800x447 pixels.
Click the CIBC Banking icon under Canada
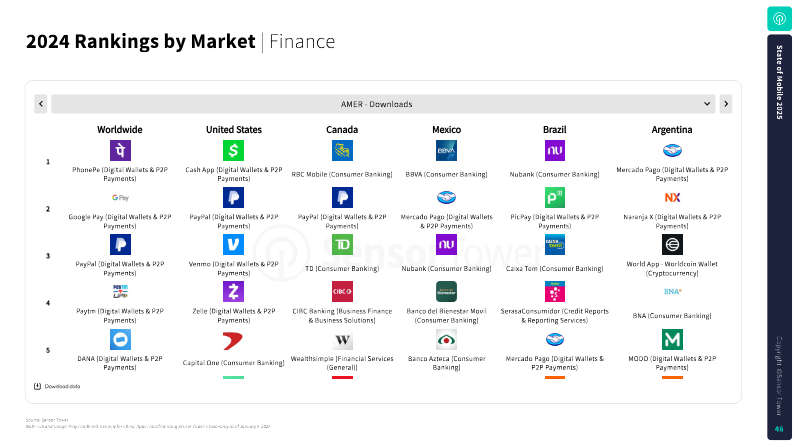(x=342, y=291)
